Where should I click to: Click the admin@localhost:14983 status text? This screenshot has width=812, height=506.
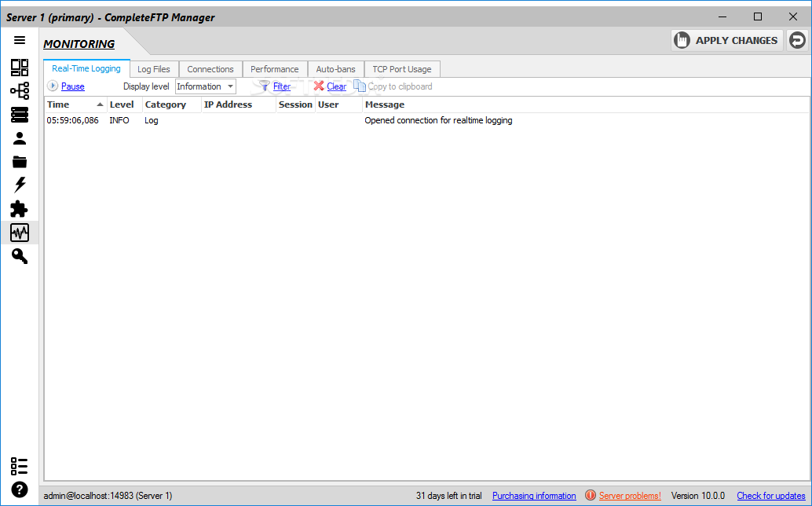(108, 496)
